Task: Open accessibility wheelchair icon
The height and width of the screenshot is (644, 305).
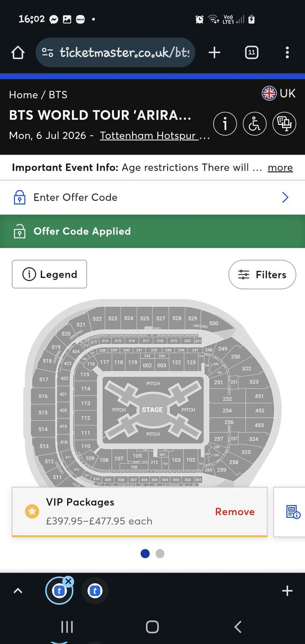Action: point(255,124)
